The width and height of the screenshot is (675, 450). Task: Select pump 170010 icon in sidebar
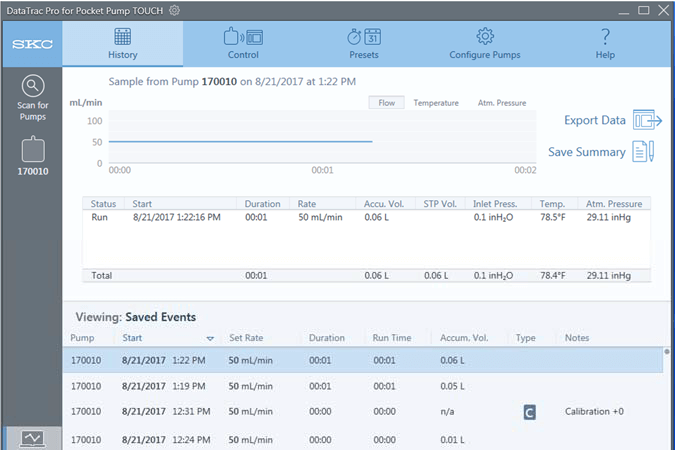click(x=33, y=149)
